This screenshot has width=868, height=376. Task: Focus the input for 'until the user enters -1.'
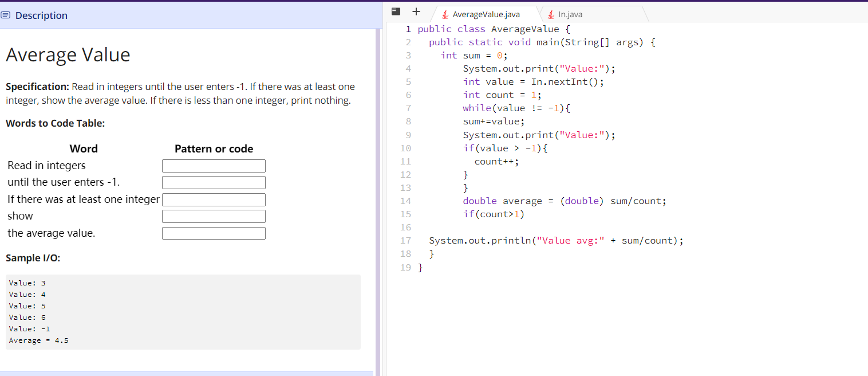[x=214, y=183]
